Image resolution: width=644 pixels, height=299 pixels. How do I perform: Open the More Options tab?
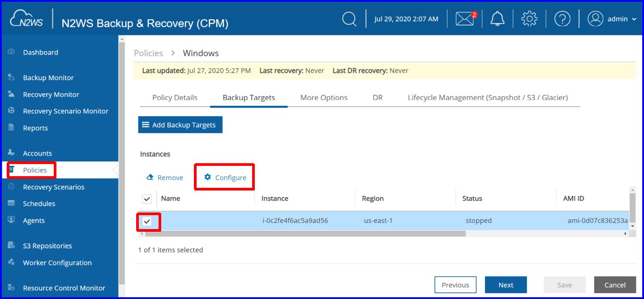coord(324,97)
